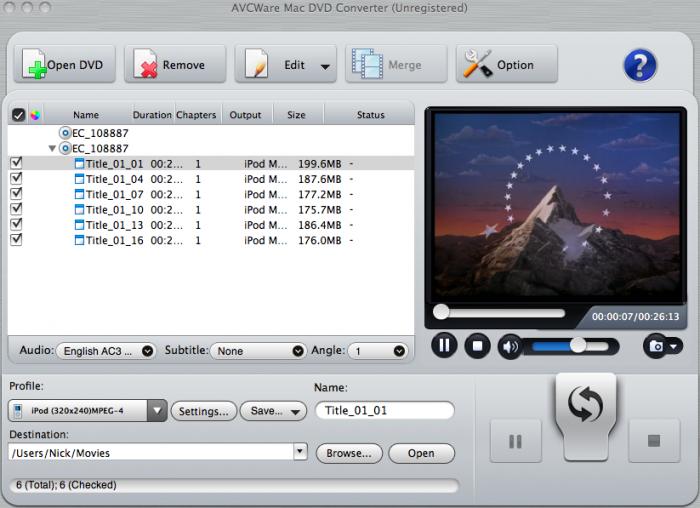Click the Merge film-strip button
Screen dimensions: 700x508
[396, 64]
